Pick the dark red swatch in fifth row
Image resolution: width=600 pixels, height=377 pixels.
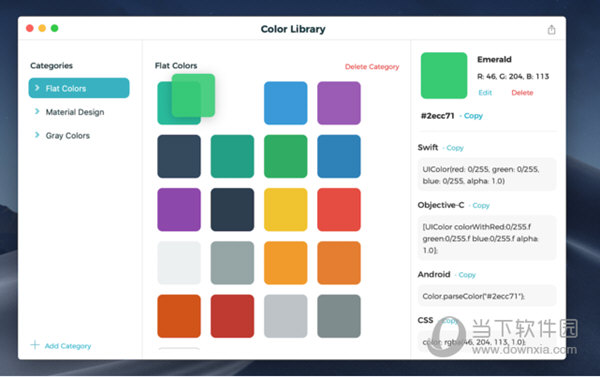pyautogui.click(x=232, y=316)
